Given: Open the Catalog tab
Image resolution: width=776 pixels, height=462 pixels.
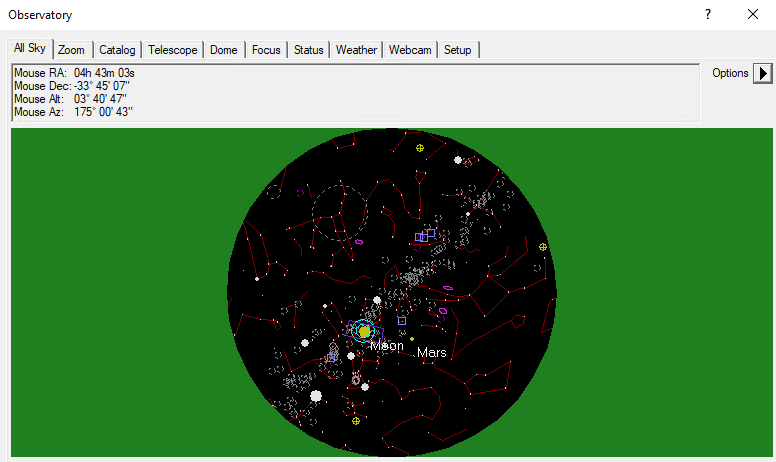Looking at the screenshot, I should [117, 50].
